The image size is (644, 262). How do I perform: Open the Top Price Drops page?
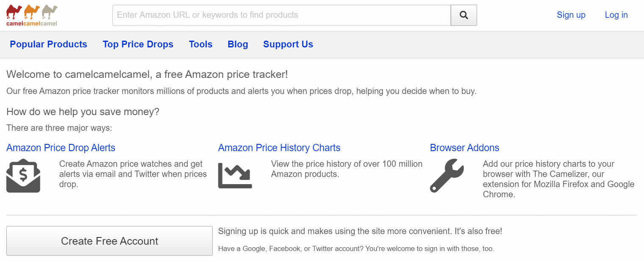[x=138, y=44]
